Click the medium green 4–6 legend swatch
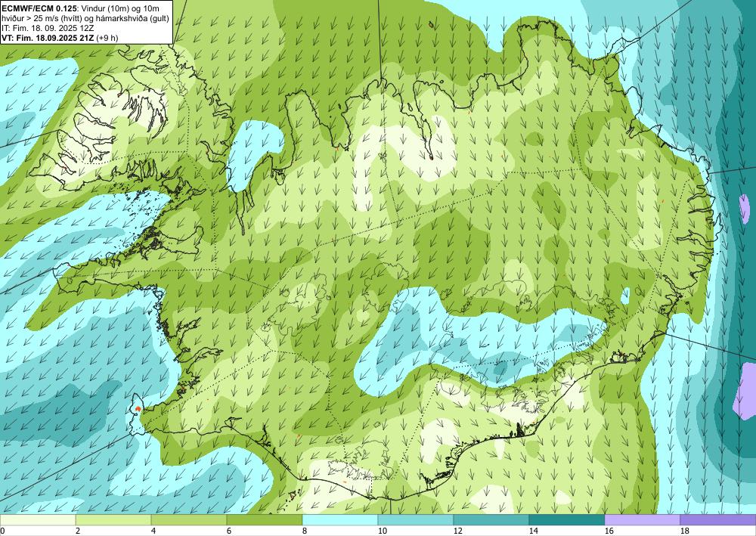756x536 pixels. tap(189, 520)
